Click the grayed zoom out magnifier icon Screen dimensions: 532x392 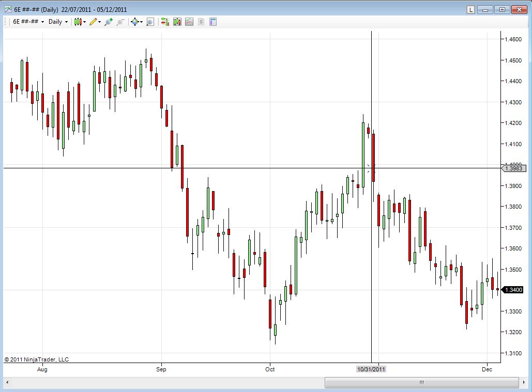click(x=120, y=22)
